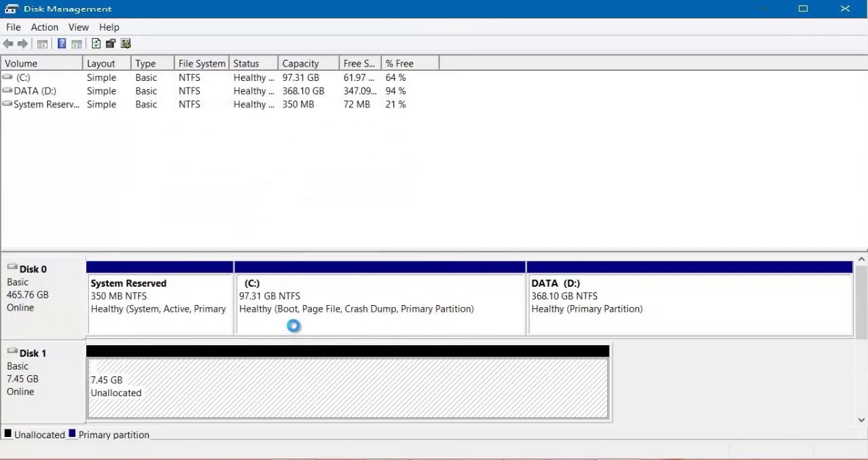868x460 pixels.
Task: Sort volumes by the % Free column header
Action: tap(399, 63)
